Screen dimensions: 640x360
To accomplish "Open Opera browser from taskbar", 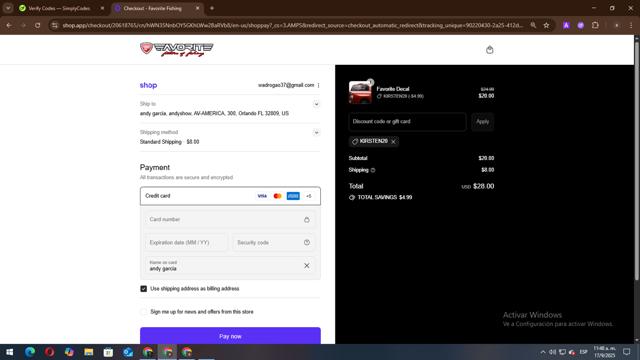I will click(49, 352).
